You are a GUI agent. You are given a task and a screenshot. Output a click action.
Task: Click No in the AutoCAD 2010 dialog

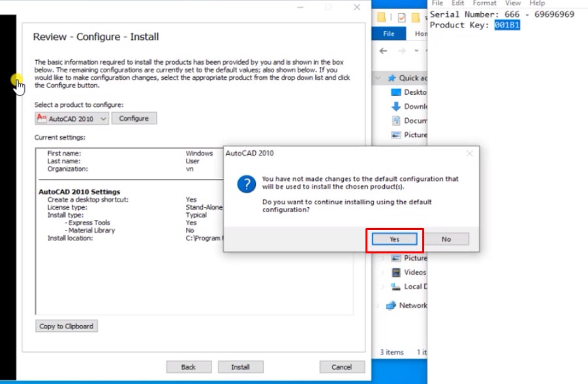coord(446,240)
